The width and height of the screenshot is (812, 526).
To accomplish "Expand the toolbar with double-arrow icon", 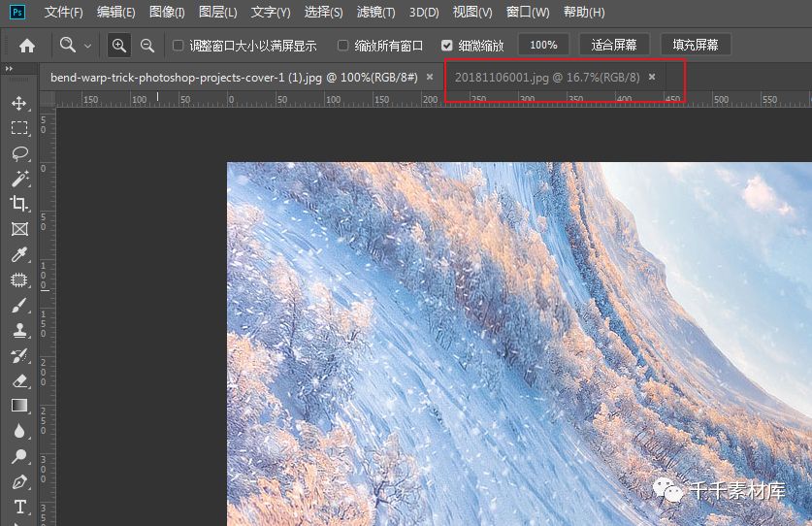I will pos(9,68).
